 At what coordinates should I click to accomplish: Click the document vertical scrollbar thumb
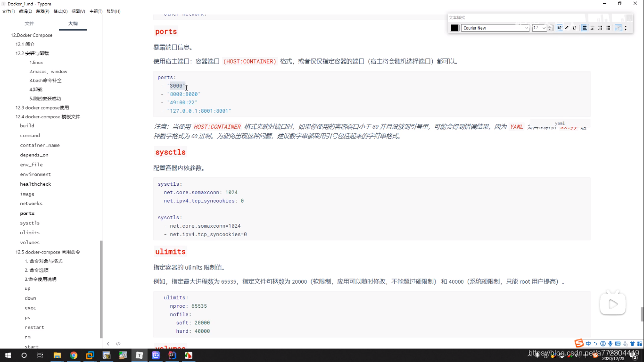pyautogui.click(x=642, y=314)
